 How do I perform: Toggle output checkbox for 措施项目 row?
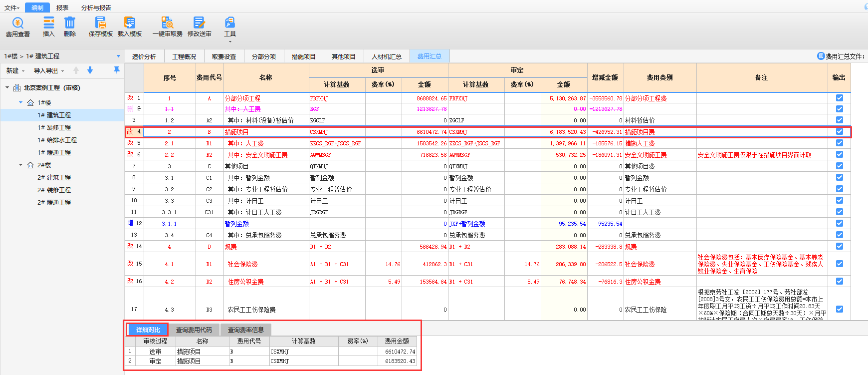tap(840, 132)
